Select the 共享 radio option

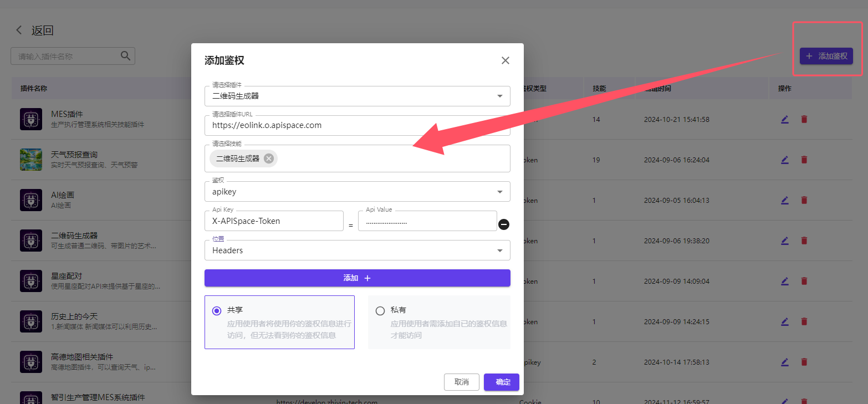[x=217, y=311]
